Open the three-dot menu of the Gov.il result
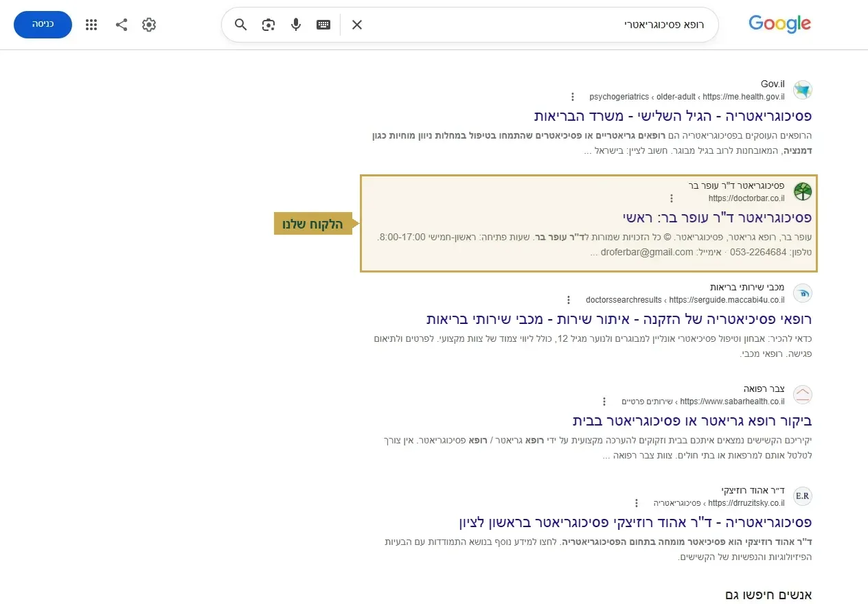Image resolution: width=868 pixels, height=604 pixels. pyautogui.click(x=573, y=97)
